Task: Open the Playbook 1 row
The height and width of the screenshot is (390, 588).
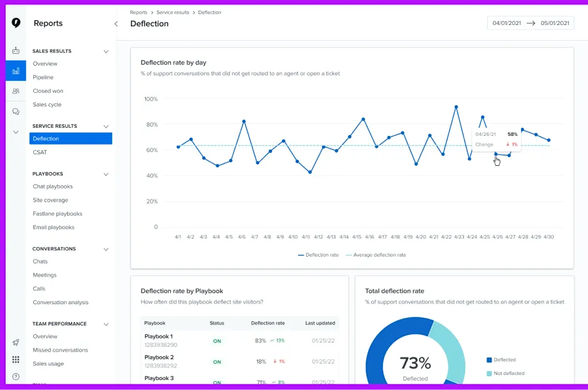Action: [240, 341]
